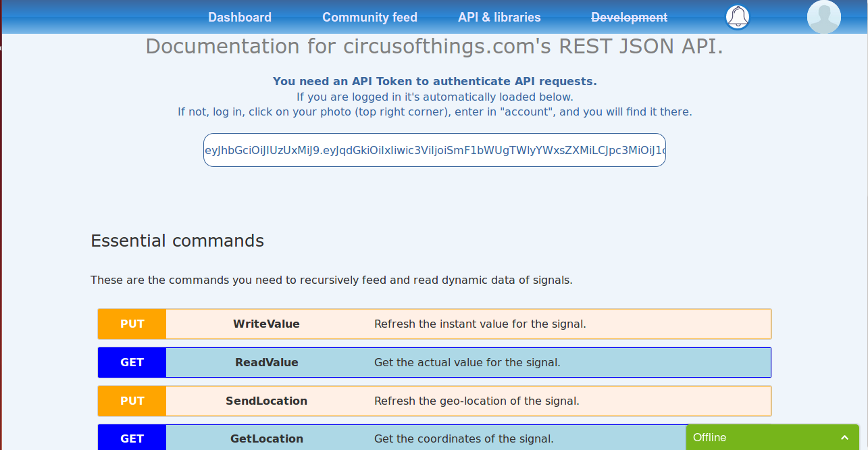
Task: Click the PUT badge beside SendLocation
Action: tap(132, 401)
